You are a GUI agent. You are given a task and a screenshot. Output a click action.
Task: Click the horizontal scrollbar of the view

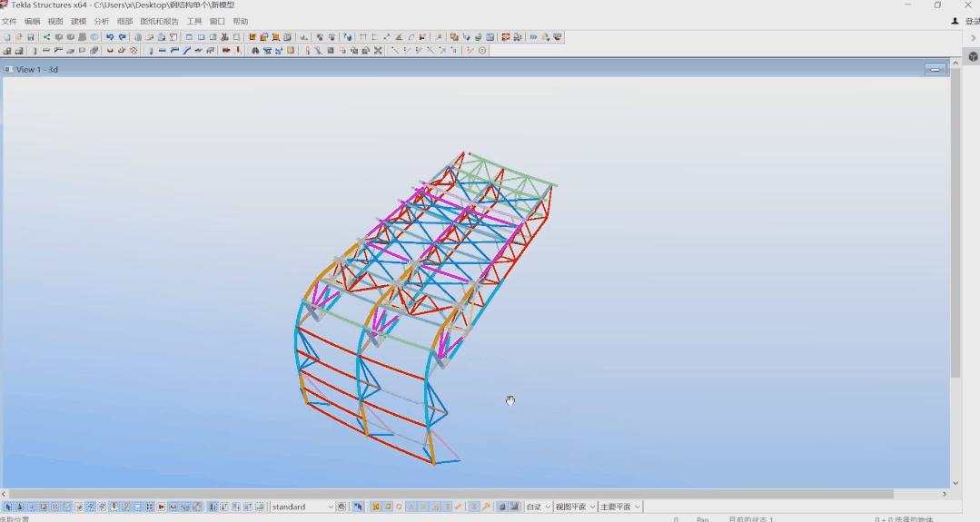454,494
